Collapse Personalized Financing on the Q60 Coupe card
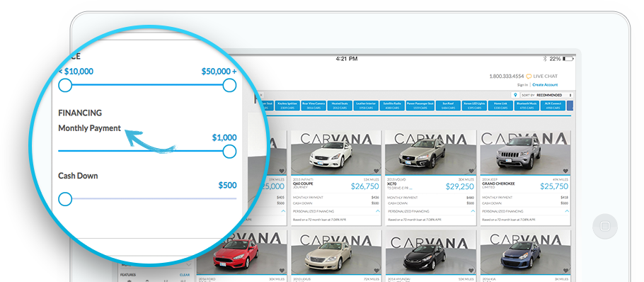The image size is (644, 282). (378, 211)
